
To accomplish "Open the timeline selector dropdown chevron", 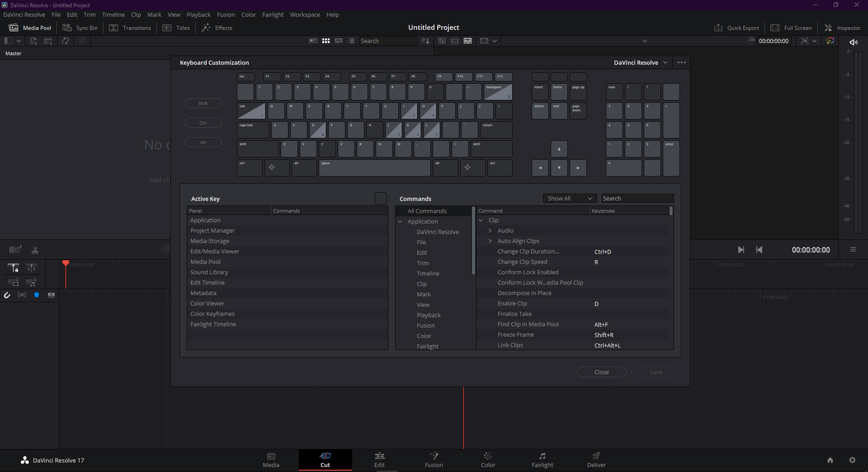I will click(645, 41).
